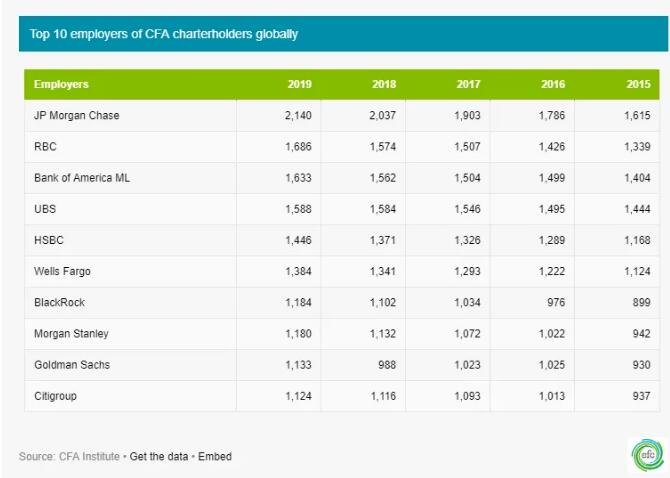Click HSBC 2018 value 1,371

tap(383, 240)
